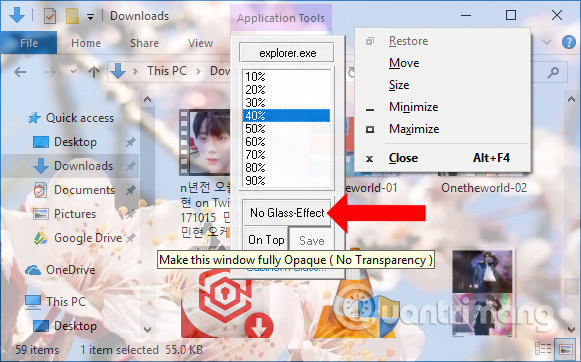Open the Application Tools contextual tab

(281, 18)
